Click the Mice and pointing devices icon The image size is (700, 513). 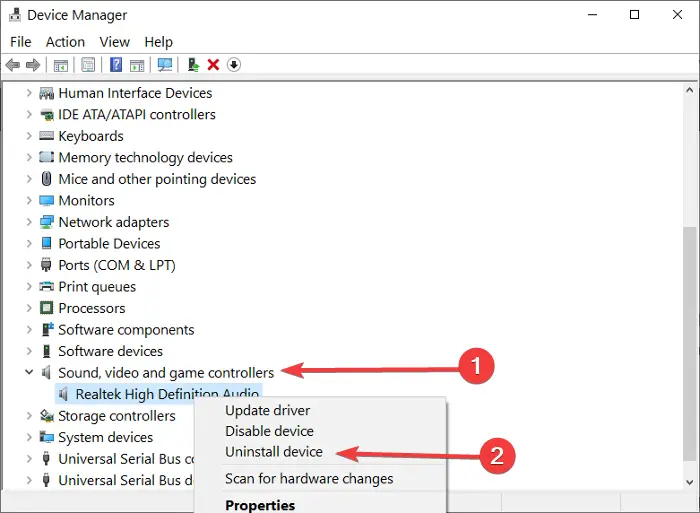pos(46,179)
